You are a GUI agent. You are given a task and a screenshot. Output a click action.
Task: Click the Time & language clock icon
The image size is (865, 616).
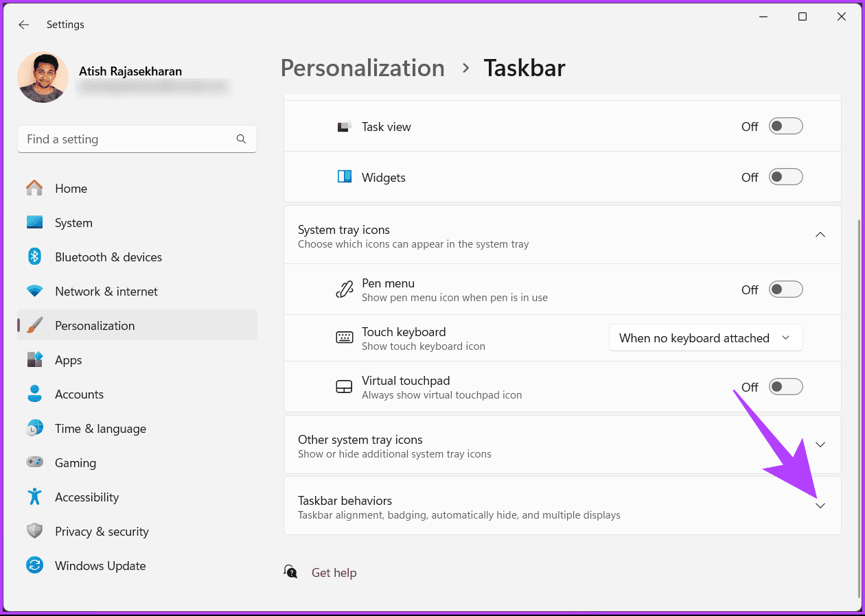(x=34, y=428)
